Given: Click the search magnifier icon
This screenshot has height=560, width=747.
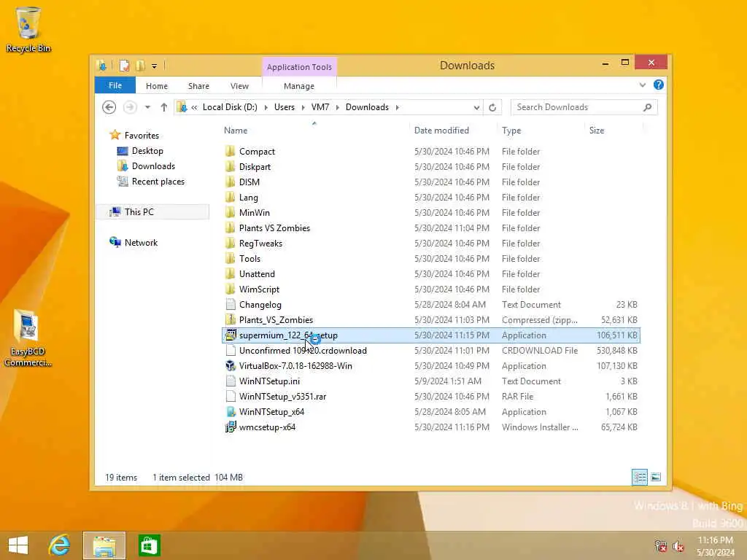Looking at the screenshot, I should click(647, 107).
